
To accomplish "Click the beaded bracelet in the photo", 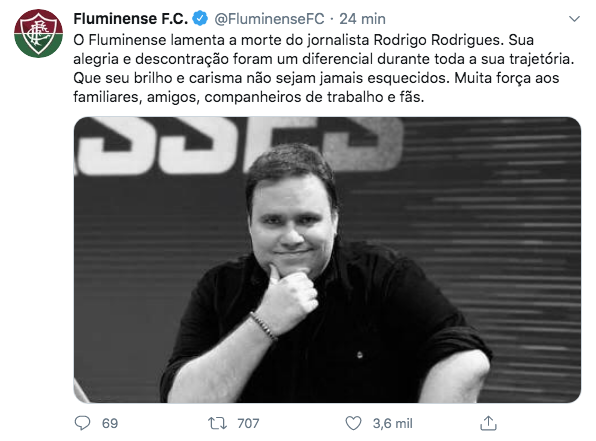I will coord(263,326).
